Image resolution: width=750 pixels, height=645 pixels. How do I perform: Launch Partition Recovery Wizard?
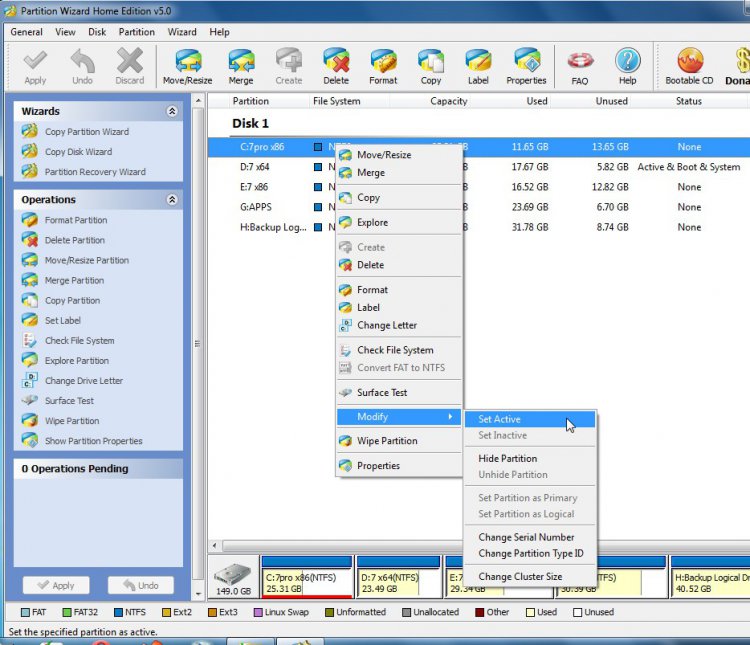(95, 172)
